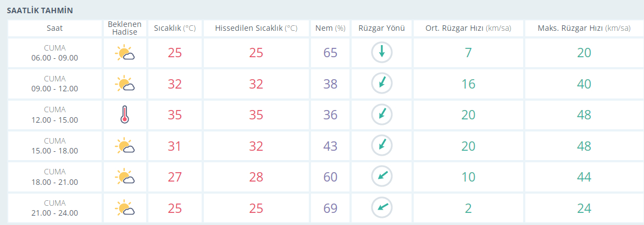This screenshot has width=644, height=225.
Task: Click the partly sunny icon for 09.00 - 12.00
Action: click(125, 84)
